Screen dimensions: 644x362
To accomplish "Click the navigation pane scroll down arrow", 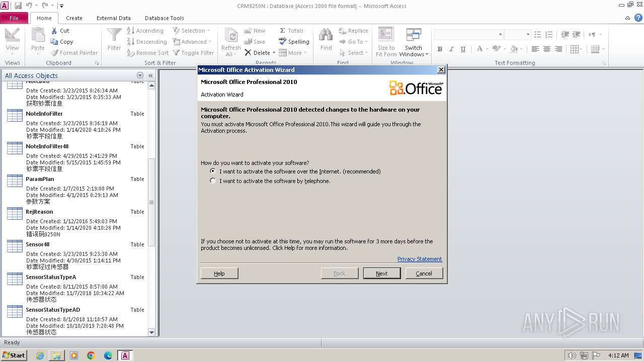I will 151,332.
